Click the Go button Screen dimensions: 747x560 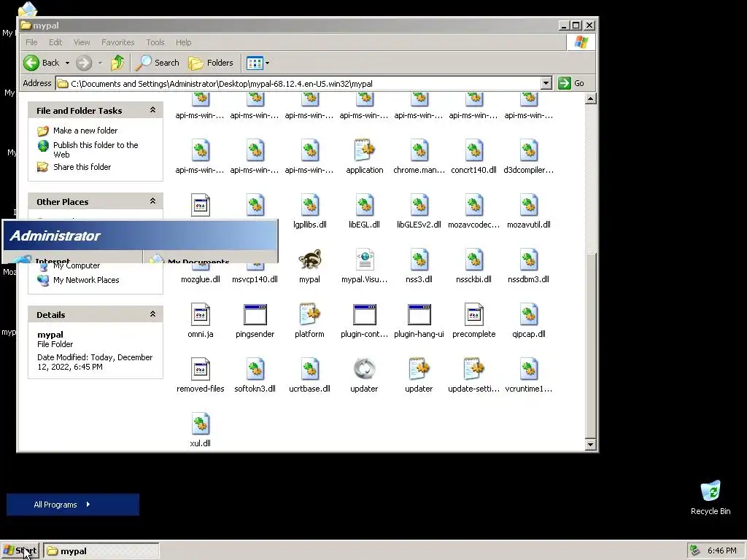(x=572, y=83)
